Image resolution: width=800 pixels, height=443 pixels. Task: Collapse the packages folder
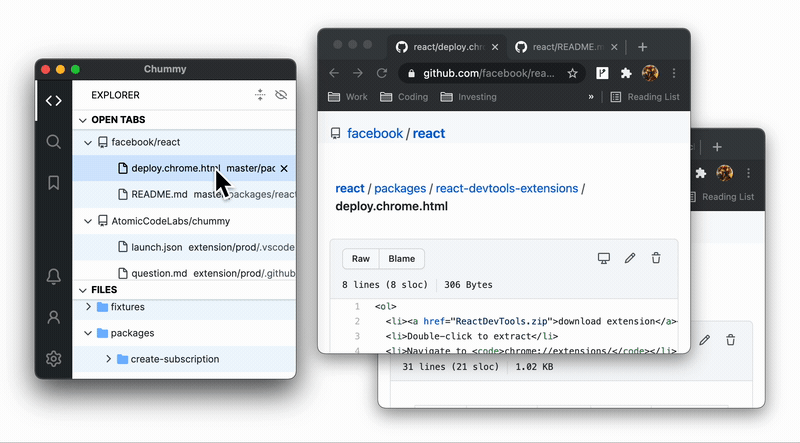point(88,333)
